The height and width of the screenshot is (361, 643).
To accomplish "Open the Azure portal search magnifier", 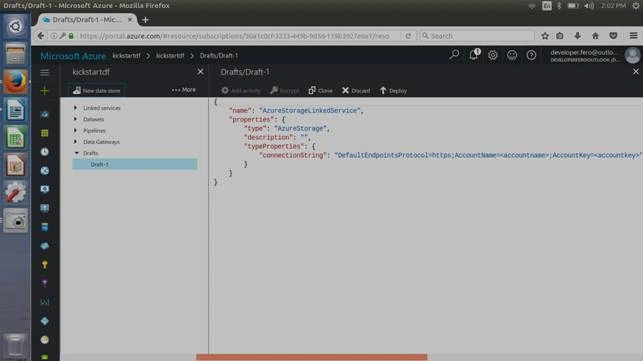I will pos(454,55).
